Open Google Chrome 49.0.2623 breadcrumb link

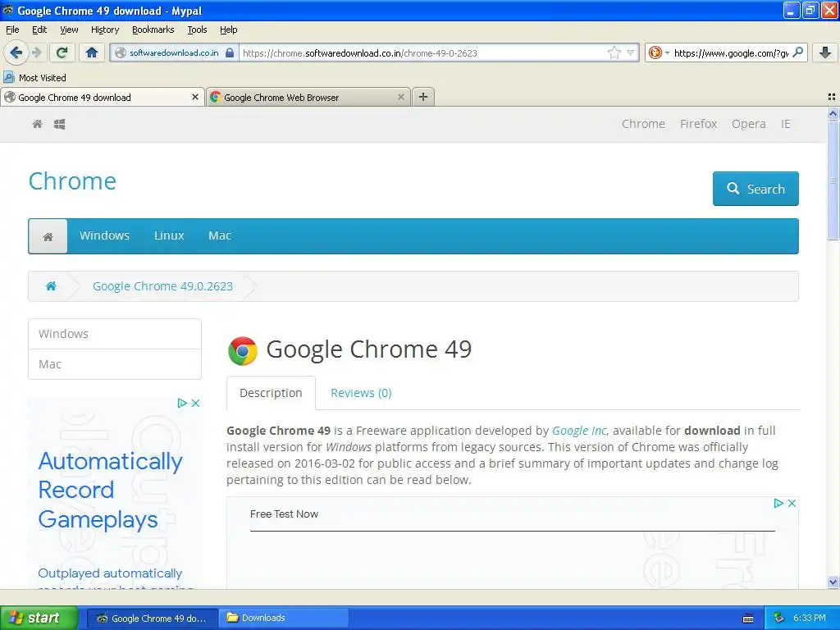point(163,286)
